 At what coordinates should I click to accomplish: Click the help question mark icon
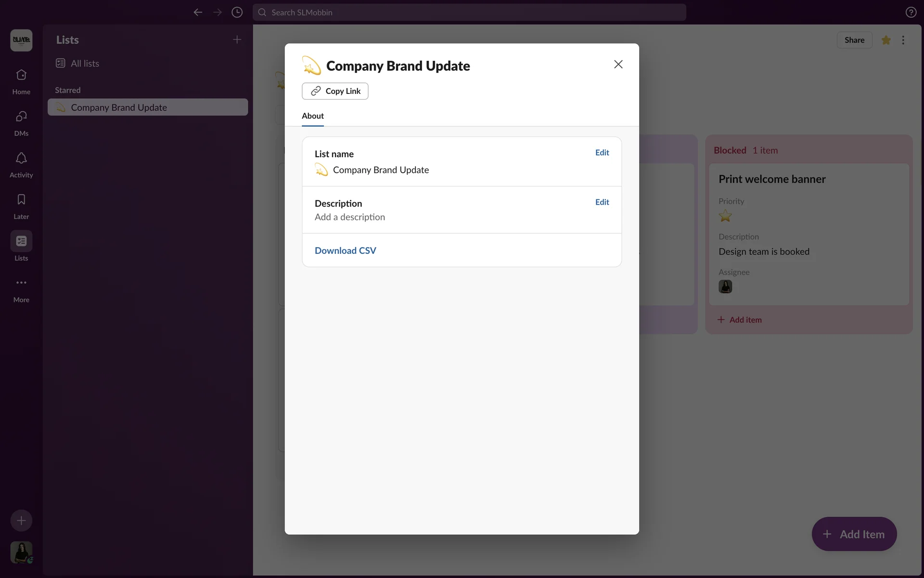tap(911, 13)
